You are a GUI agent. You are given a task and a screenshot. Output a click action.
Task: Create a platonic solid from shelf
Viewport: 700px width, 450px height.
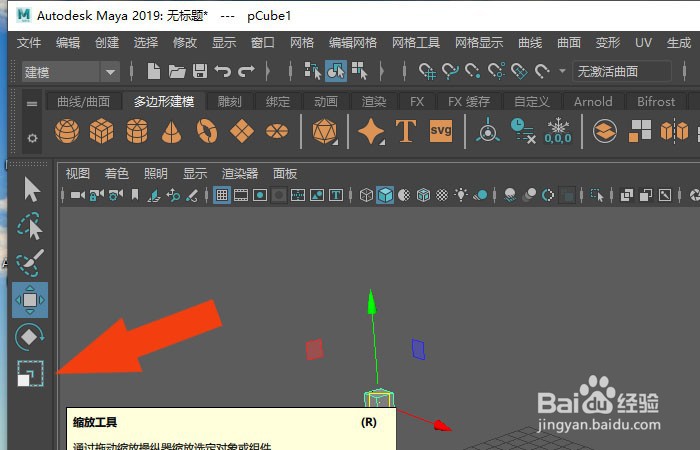pyautogui.click(x=325, y=132)
